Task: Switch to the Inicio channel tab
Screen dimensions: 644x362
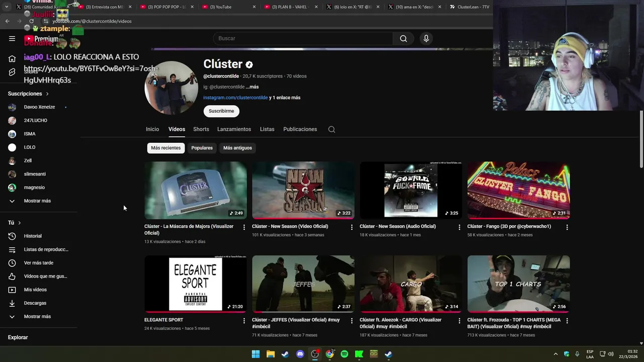Action: (152, 129)
